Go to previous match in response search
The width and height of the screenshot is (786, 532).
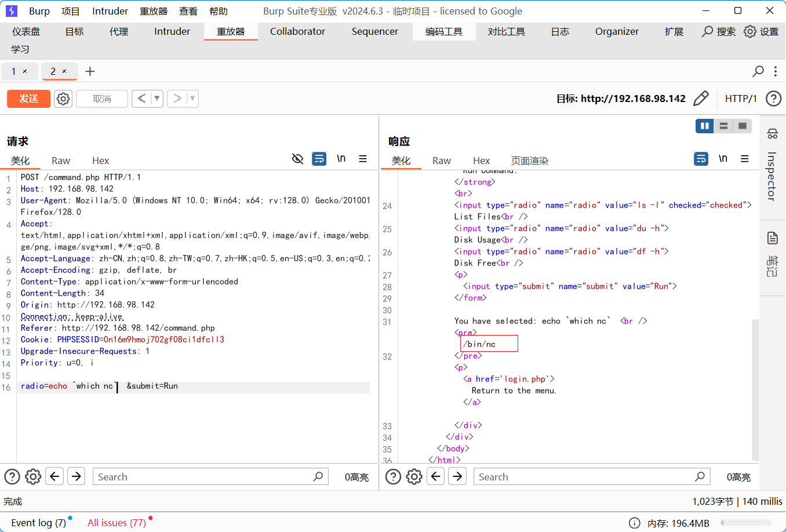[436, 476]
